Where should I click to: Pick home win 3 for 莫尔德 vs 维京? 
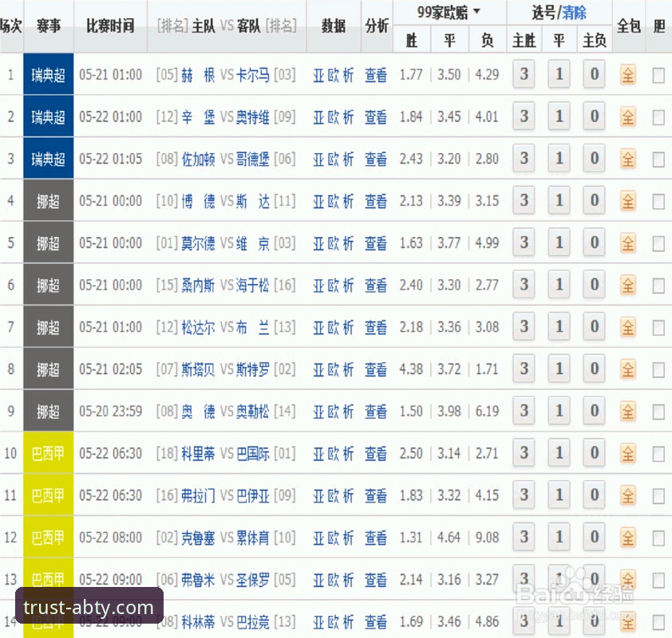click(524, 242)
